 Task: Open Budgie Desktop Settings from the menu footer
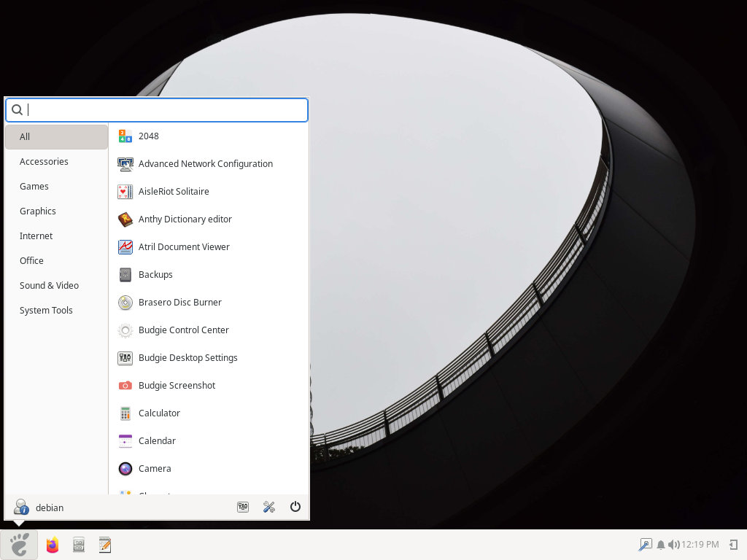pyautogui.click(x=243, y=507)
